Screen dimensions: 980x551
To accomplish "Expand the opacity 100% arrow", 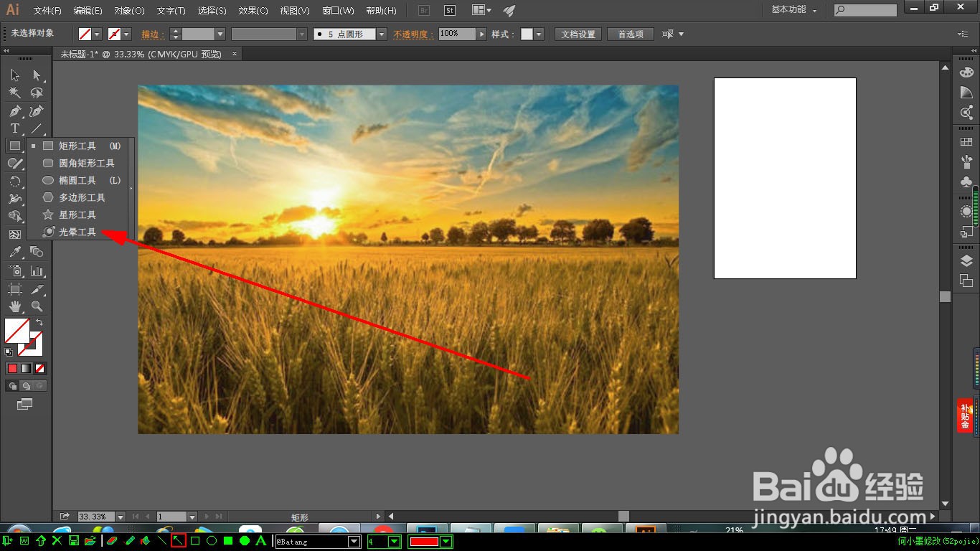I will [x=482, y=34].
